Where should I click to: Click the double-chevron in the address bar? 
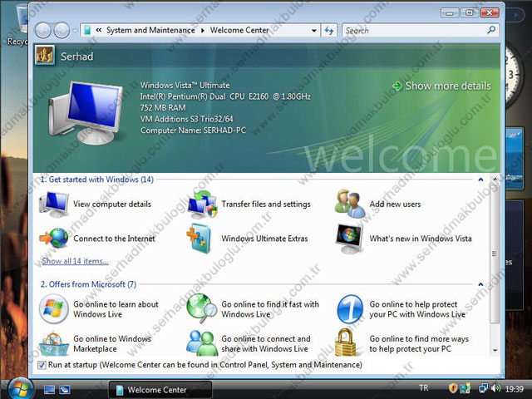[x=99, y=30]
